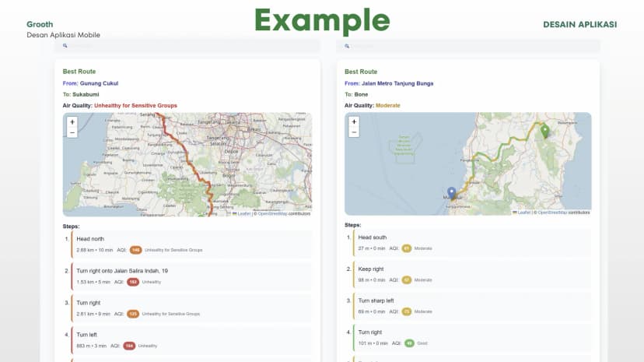The width and height of the screenshot is (644, 362).
Task: Click the 'Gunung Cukul' origin text
Action: tap(99, 83)
